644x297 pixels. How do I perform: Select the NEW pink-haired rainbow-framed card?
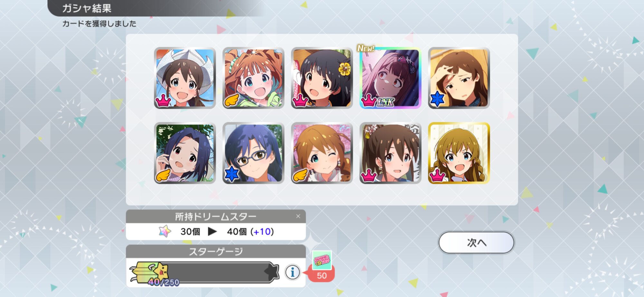tap(390, 78)
